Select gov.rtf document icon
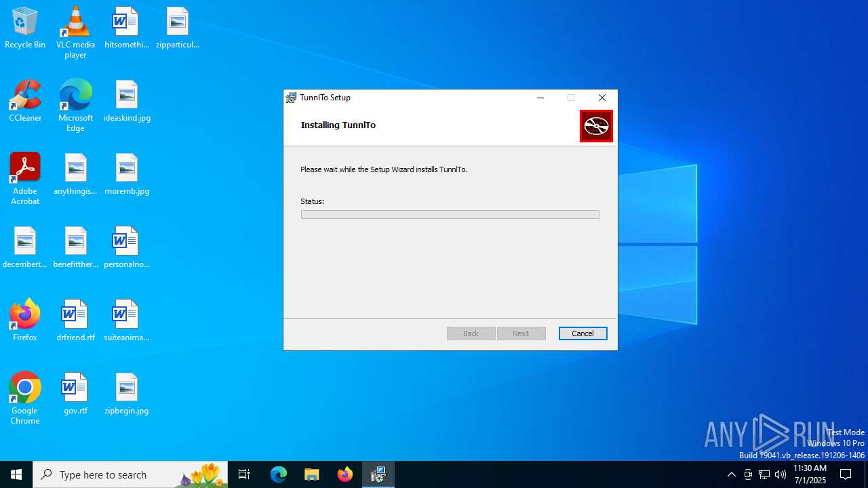 [x=75, y=394]
